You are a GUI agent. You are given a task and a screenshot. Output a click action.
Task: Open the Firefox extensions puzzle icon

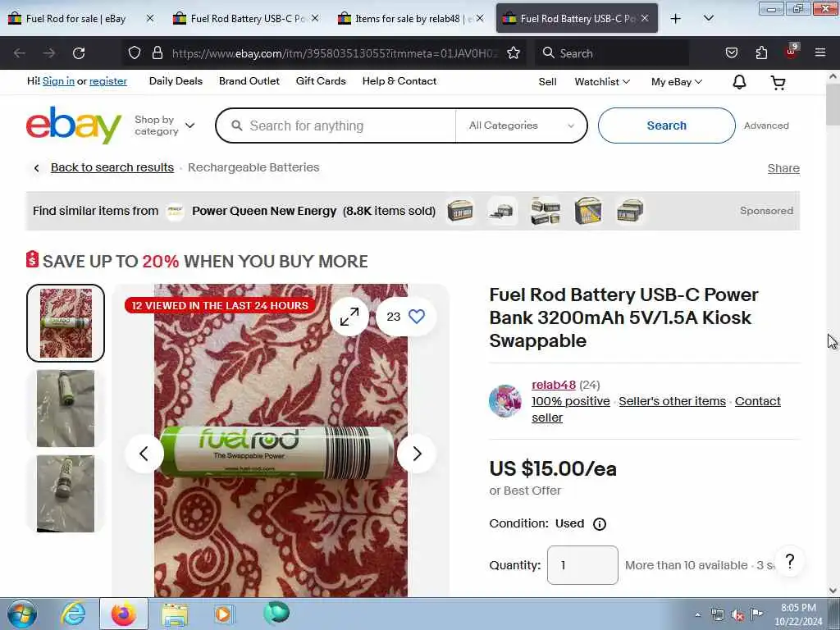click(x=761, y=52)
